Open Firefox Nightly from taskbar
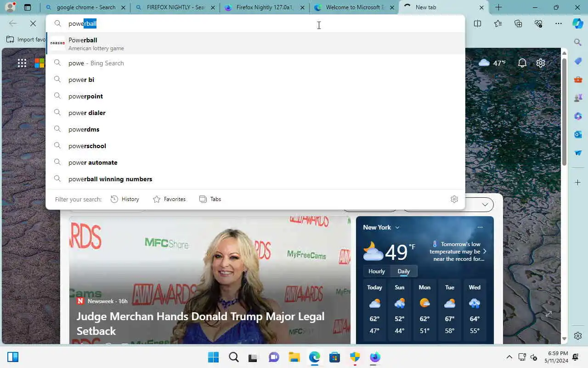 (375, 357)
